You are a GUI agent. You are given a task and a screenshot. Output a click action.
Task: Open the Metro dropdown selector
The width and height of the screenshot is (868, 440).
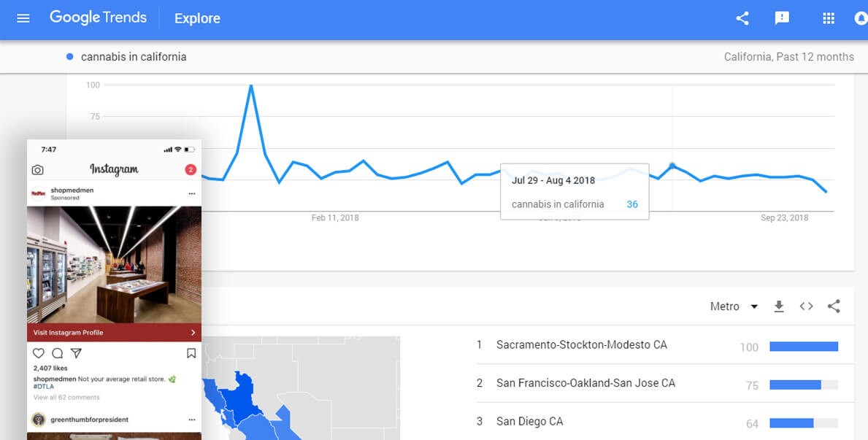click(x=734, y=306)
